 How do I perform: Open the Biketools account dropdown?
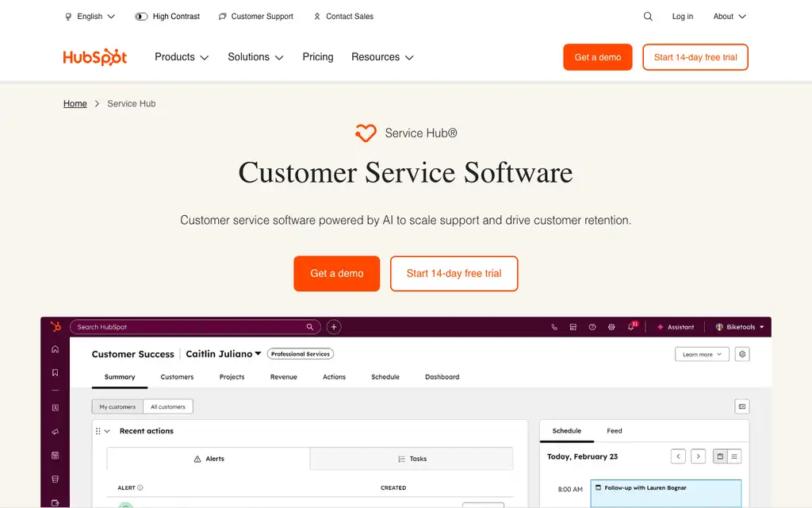[740, 327]
